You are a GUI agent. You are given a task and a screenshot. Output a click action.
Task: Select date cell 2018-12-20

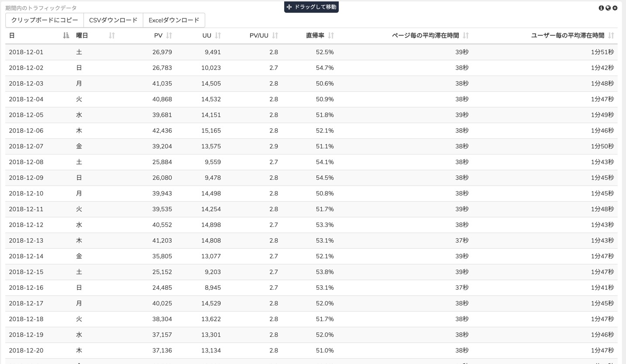26,350
